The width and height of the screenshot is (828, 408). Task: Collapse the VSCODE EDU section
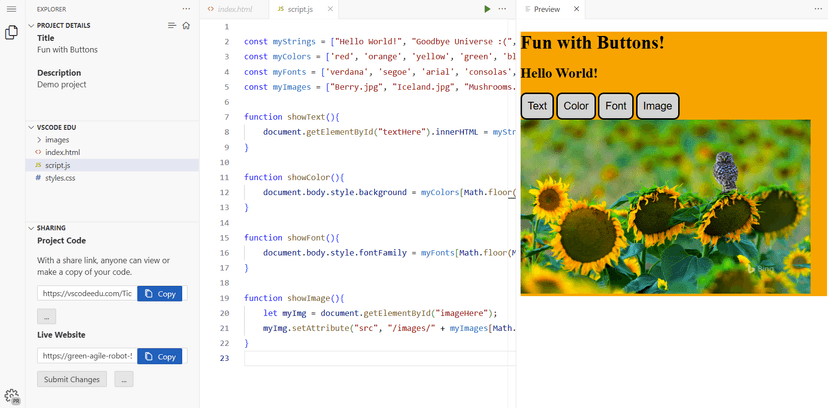pos(31,127)
